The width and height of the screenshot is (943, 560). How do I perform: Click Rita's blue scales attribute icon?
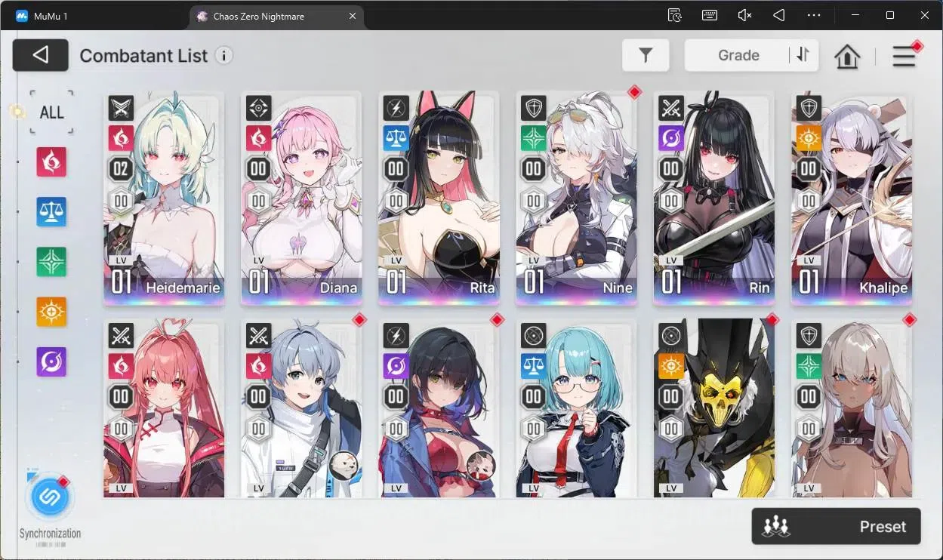396,138
